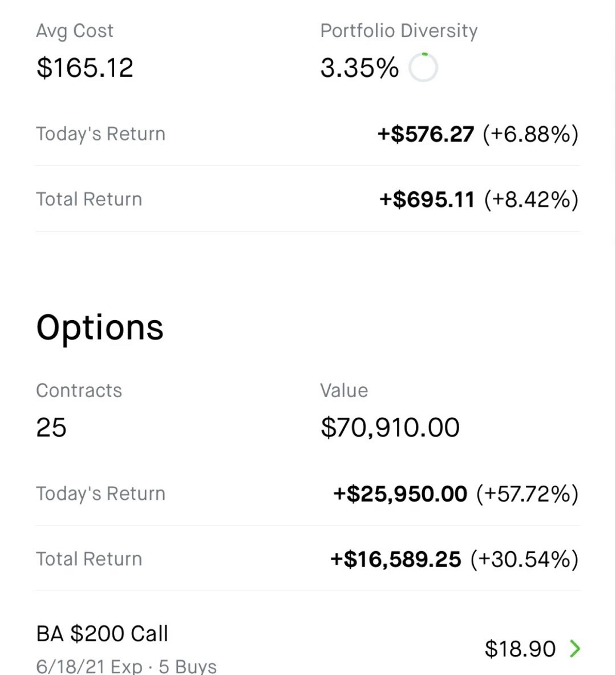This screenshot has width=616, height=675.
Task: Tap the 3.35% portfolio diversity figure
Action: [x=359, y=68]
